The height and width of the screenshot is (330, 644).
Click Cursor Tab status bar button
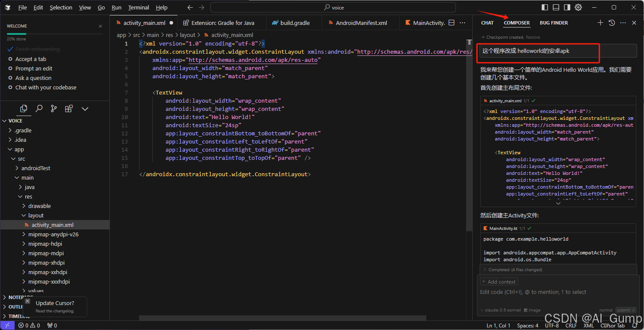(612, 325)
